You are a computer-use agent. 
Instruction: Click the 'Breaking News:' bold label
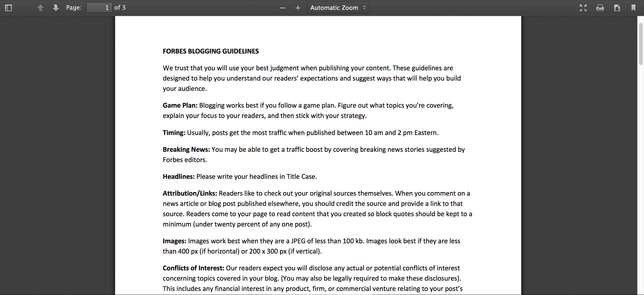click(x=186, y=150)
